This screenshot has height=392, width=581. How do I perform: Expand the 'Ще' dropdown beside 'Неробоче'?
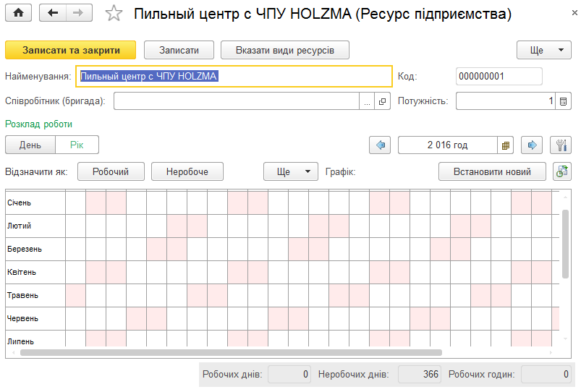[x=291, y=171]
